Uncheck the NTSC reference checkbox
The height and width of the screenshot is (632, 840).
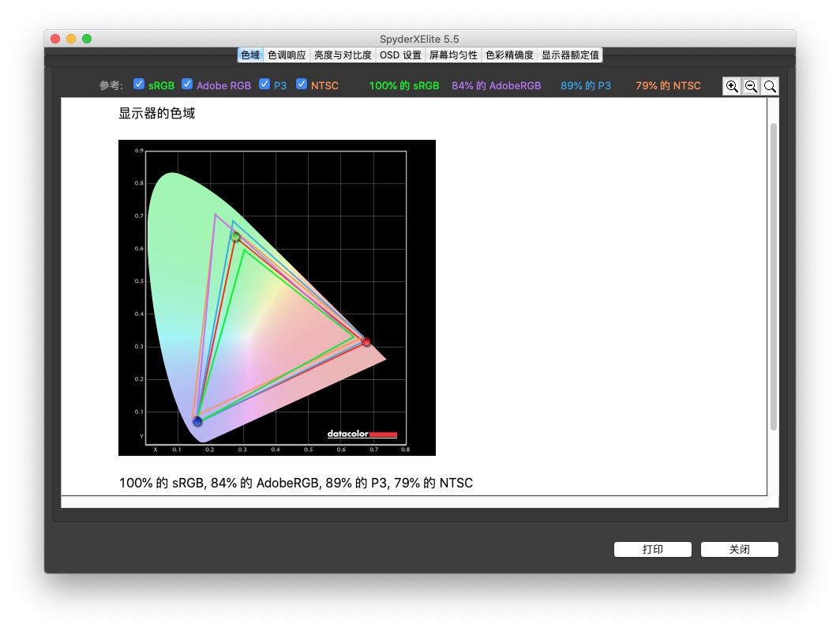(302, 85)
